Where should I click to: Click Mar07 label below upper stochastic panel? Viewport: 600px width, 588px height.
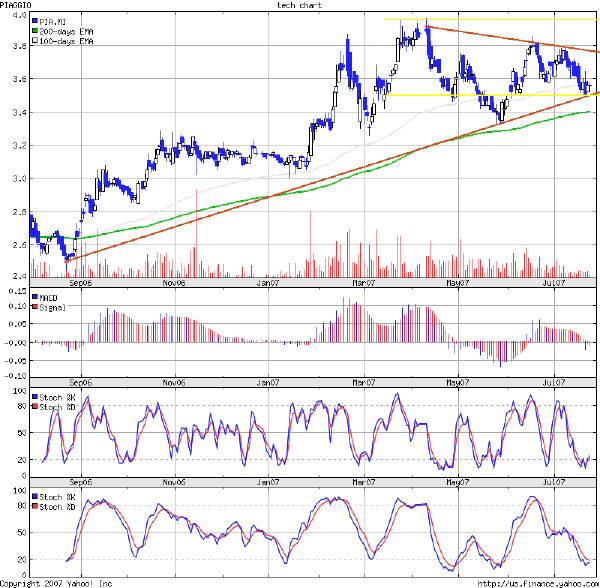tap(364, 482)
